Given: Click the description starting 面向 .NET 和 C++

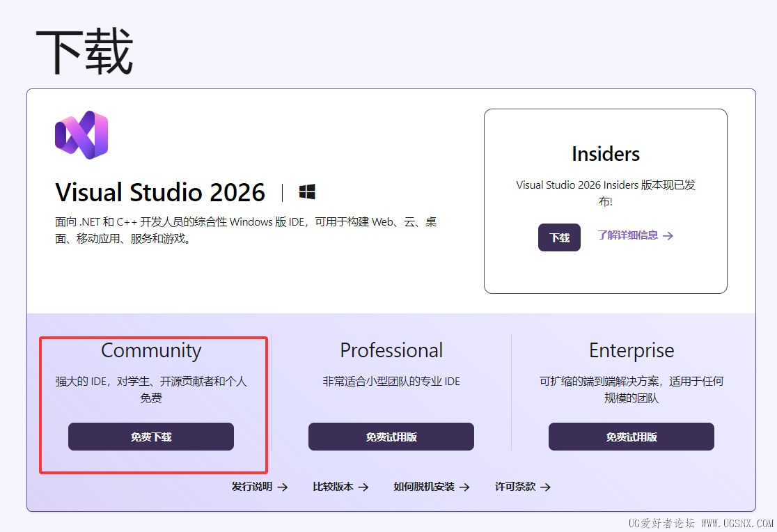Looking at the screenshot, I should tap(246, 230).
